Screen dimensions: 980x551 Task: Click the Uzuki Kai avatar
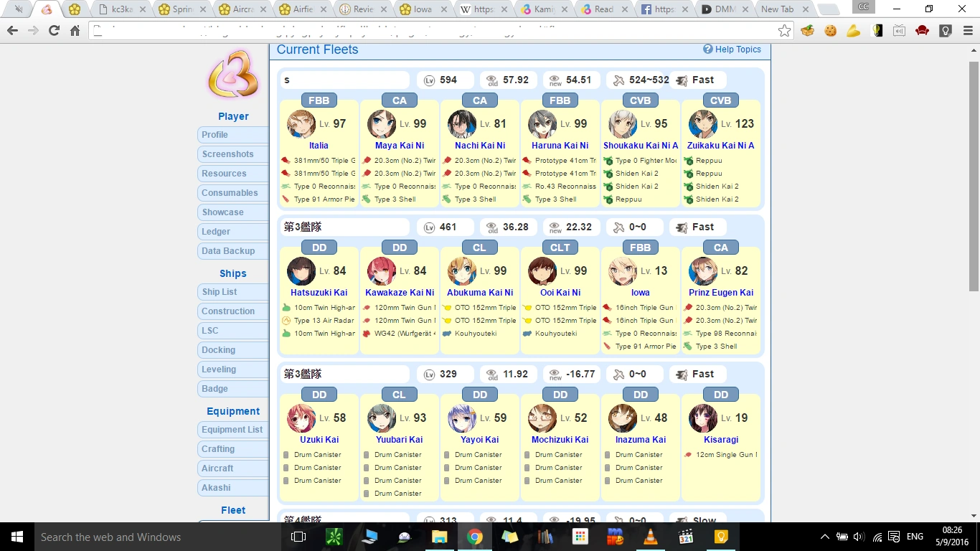tap(301, 418)
